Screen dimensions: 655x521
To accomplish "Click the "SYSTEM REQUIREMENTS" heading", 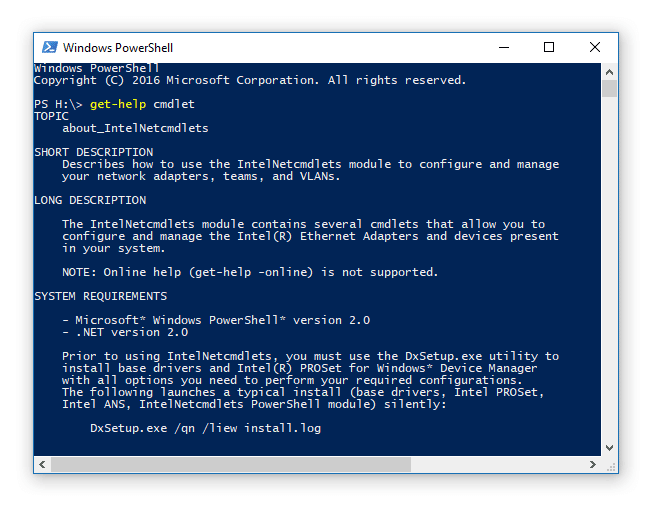I will pyautogui.click(x=101, y=296).
